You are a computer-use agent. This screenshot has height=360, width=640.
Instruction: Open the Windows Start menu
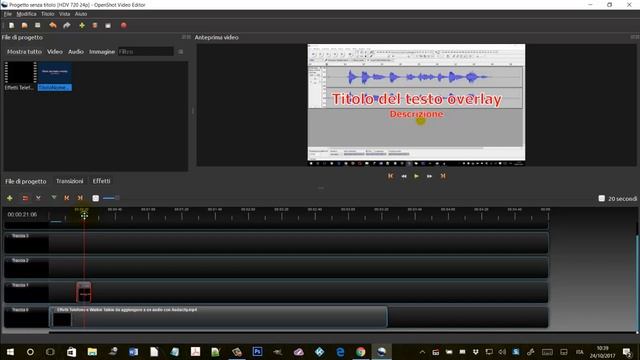pyautogui.click(x=10, y=351)
